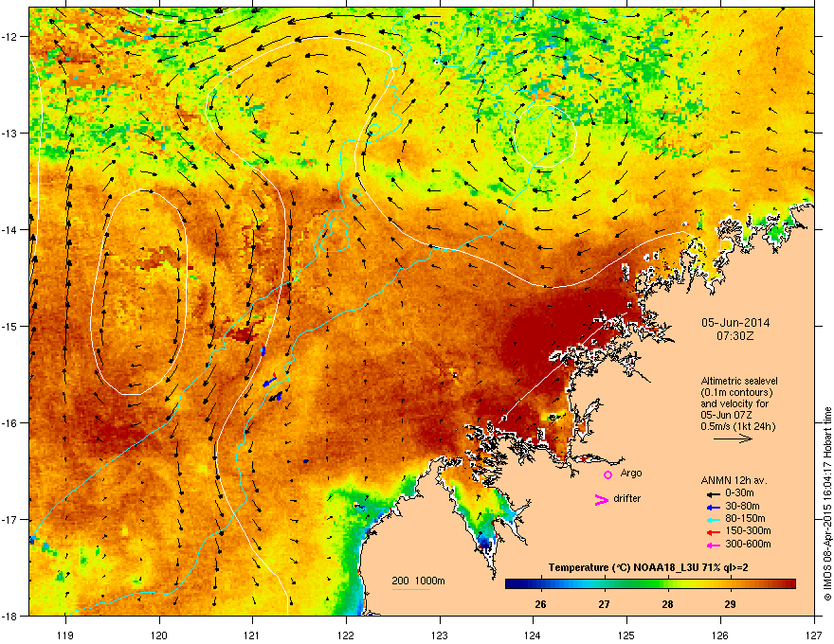Click the red 150-300m legend arrow
This screenshot has width=834, height=644.
(713, 532)
